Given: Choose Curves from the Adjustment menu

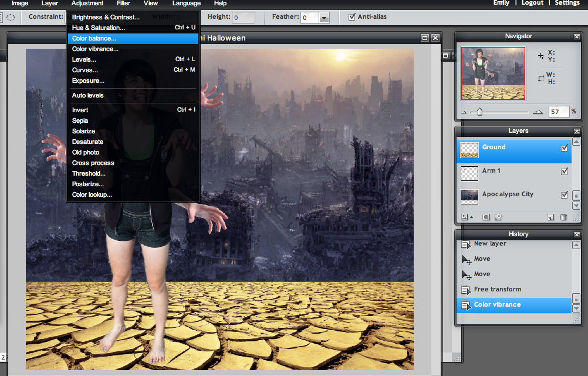Looking at the screenshot, I should click(133, 70).
